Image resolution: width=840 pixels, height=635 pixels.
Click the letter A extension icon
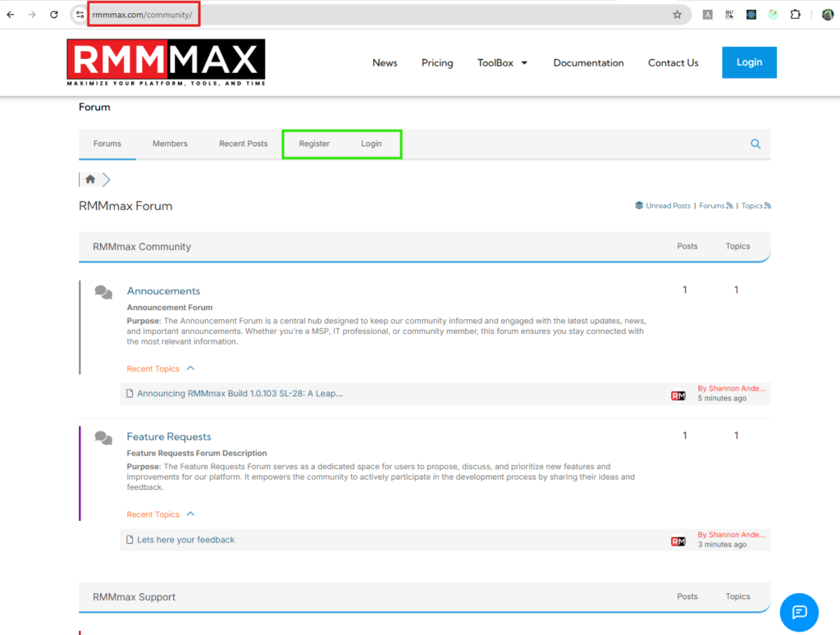click(x=708, y=15)
